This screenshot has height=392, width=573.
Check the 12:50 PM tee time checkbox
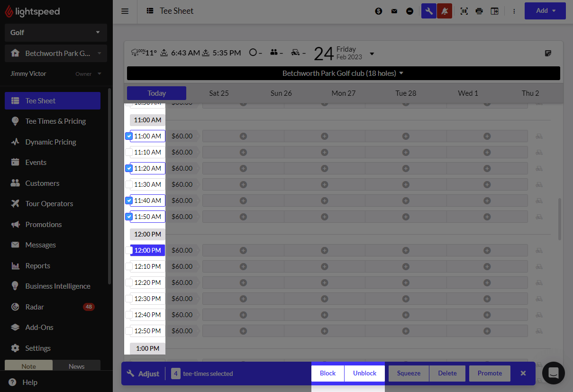(128, 331)
